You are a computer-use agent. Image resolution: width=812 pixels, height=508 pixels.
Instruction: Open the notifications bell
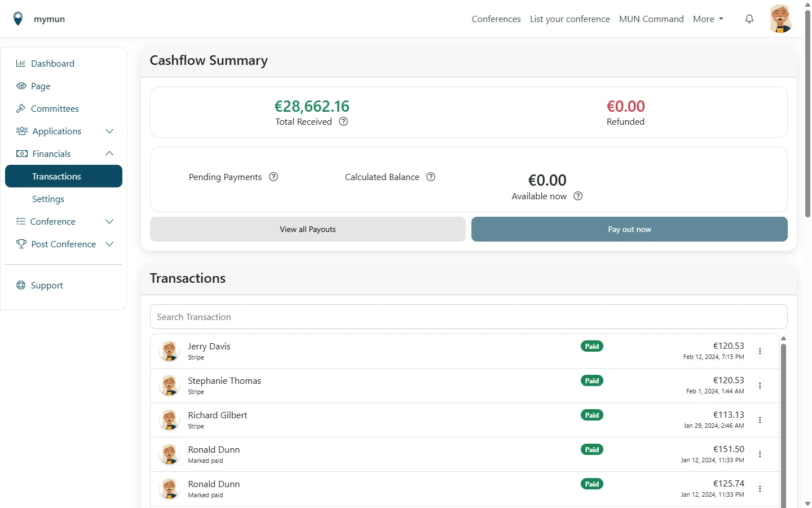[749, 19]
